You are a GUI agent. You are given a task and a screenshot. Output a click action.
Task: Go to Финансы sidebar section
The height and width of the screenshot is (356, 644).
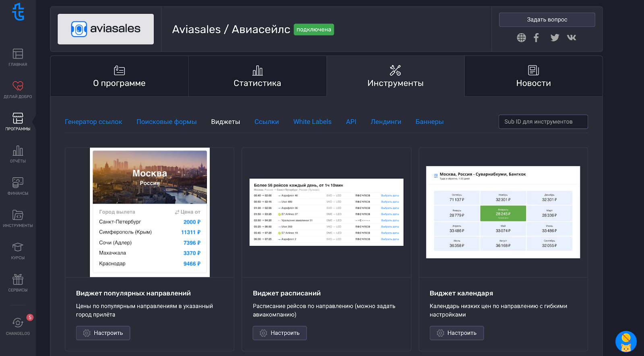[18, 186]
